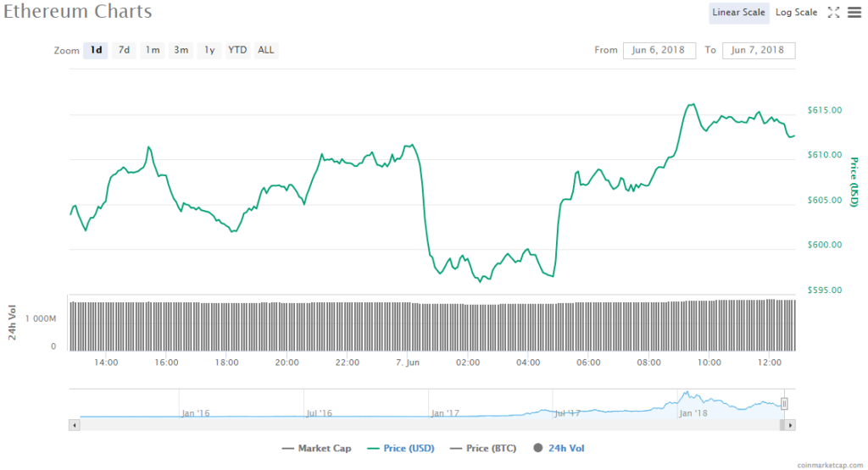868x470 pixels.
Task: Switch to Linear Scale
Action: (738, 12)
